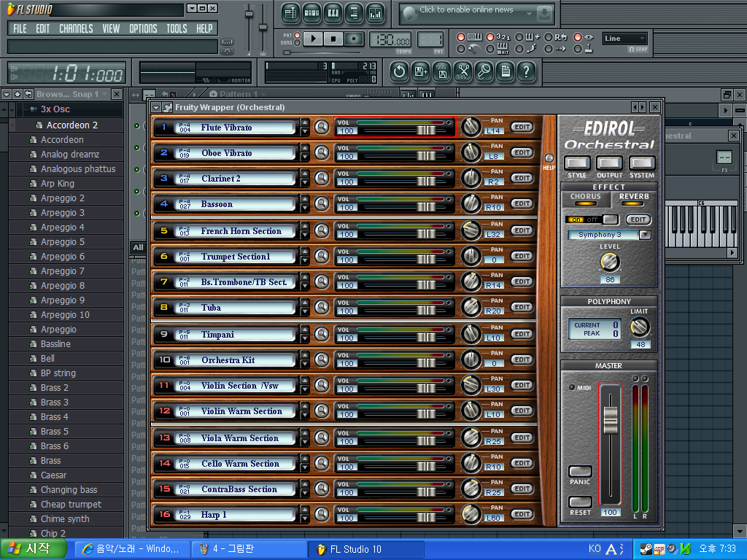Open the browser panel options arrow
The height and width of the screenshot is (560, 747).
pos(7,94)
